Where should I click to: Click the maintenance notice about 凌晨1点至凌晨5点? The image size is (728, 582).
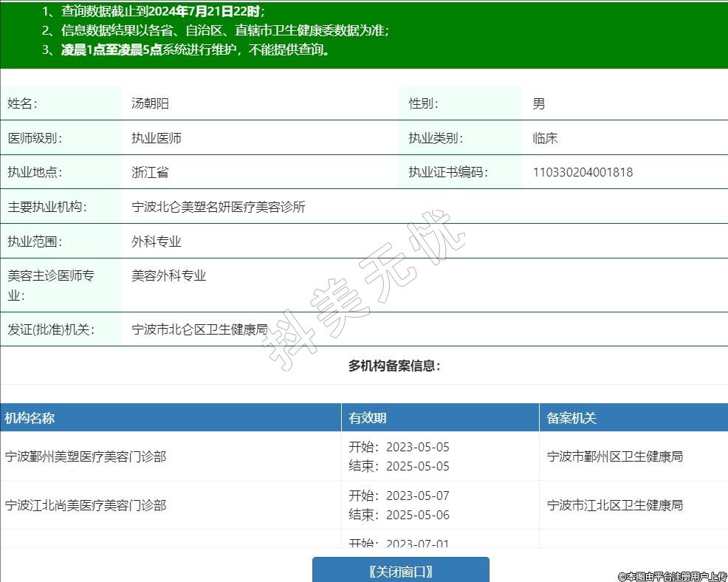pos(196,49)
